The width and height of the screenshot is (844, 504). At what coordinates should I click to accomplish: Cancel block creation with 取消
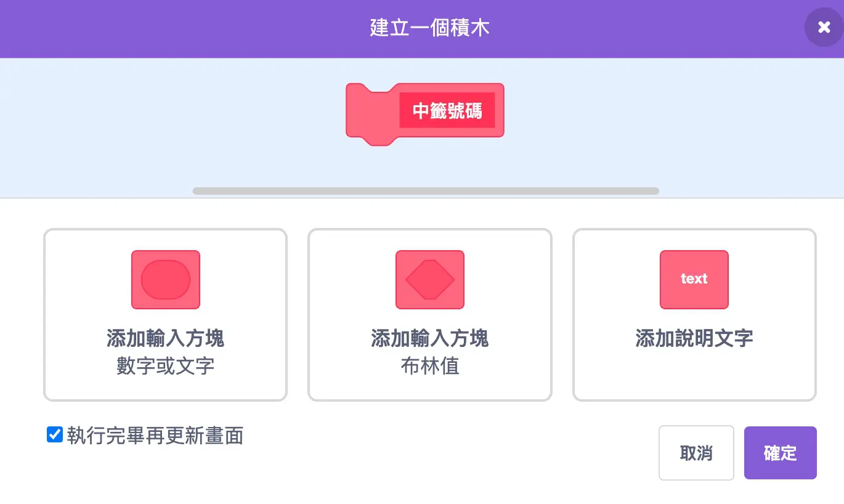696,452
